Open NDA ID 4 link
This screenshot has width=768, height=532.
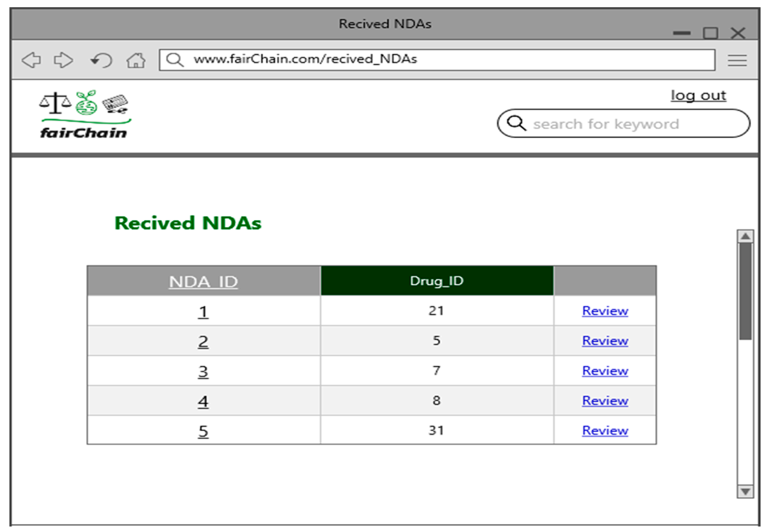coord(203,401)
